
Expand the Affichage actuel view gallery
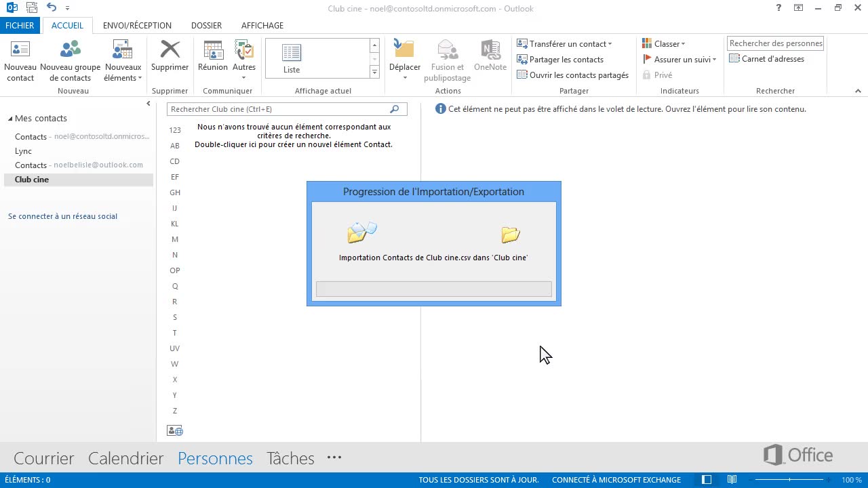pyautogui.click(x=374, y=71)
